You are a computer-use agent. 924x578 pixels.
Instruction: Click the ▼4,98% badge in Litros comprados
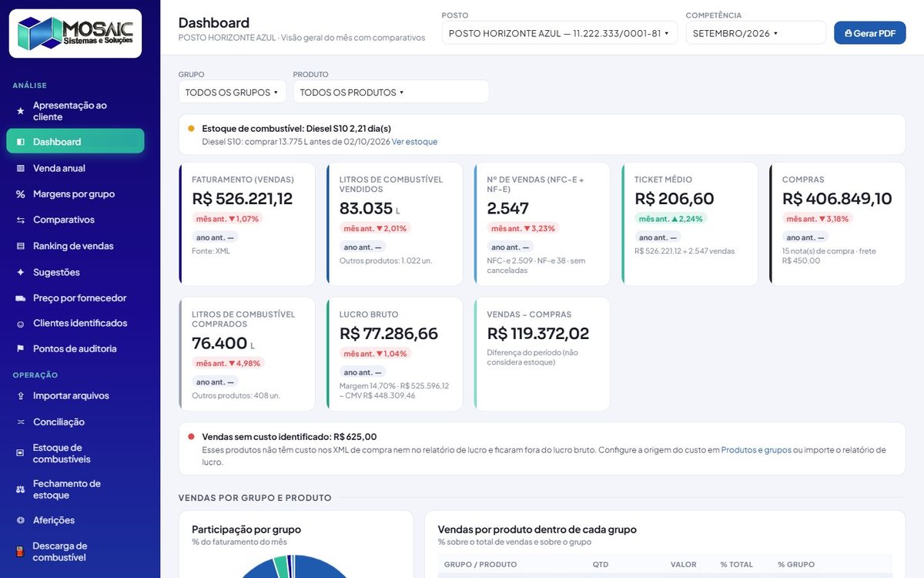point(227,364)
